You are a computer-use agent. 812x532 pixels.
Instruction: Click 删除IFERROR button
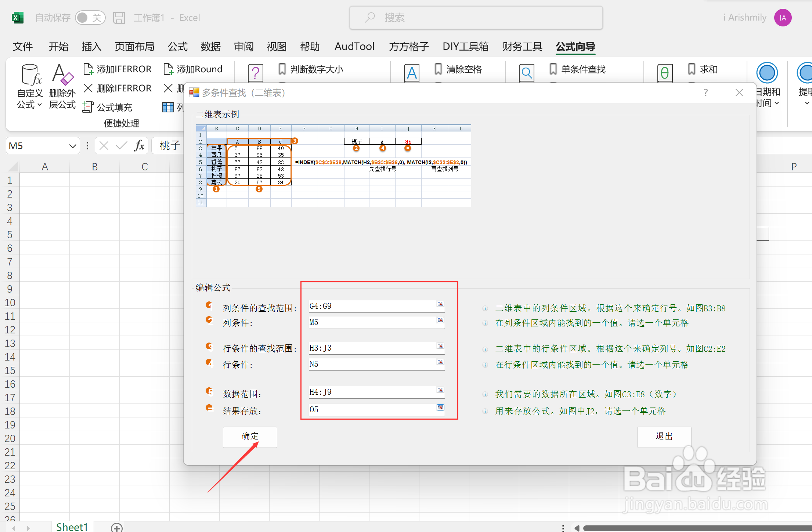pyautogui.click(x=118, y=88)
